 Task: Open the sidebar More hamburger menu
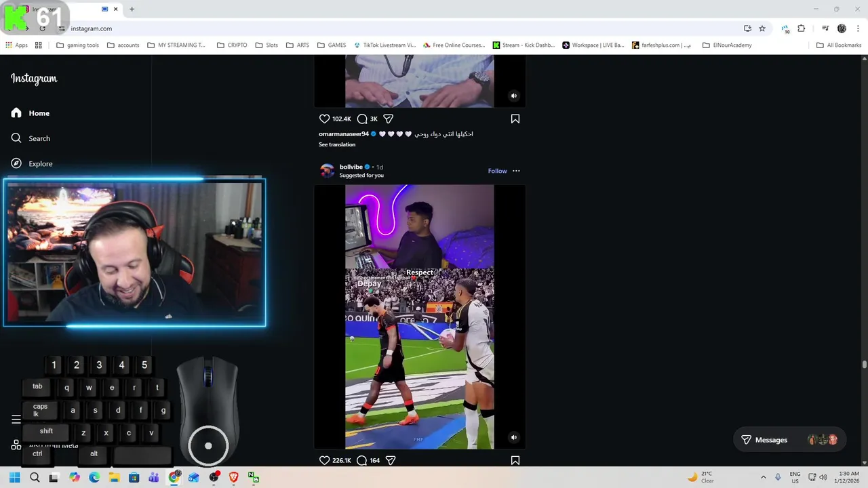pyautogui.click(x=16, y=420)
